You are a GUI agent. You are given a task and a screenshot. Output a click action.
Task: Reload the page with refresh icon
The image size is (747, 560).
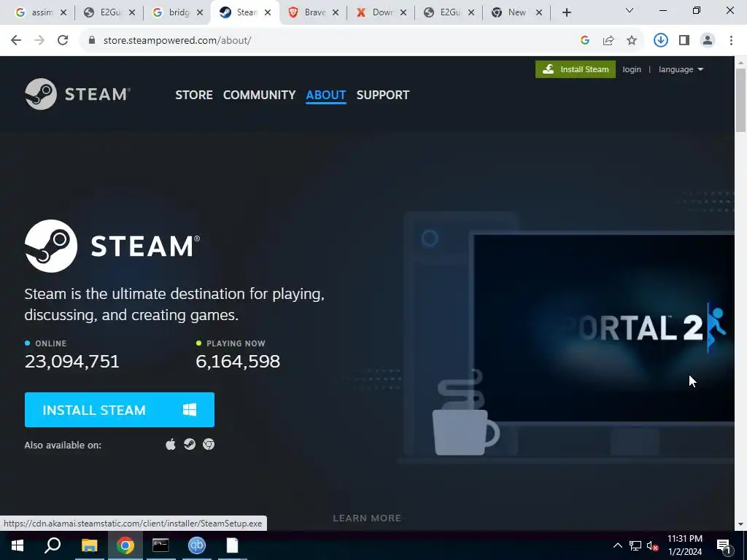click(x=63, y=41)
